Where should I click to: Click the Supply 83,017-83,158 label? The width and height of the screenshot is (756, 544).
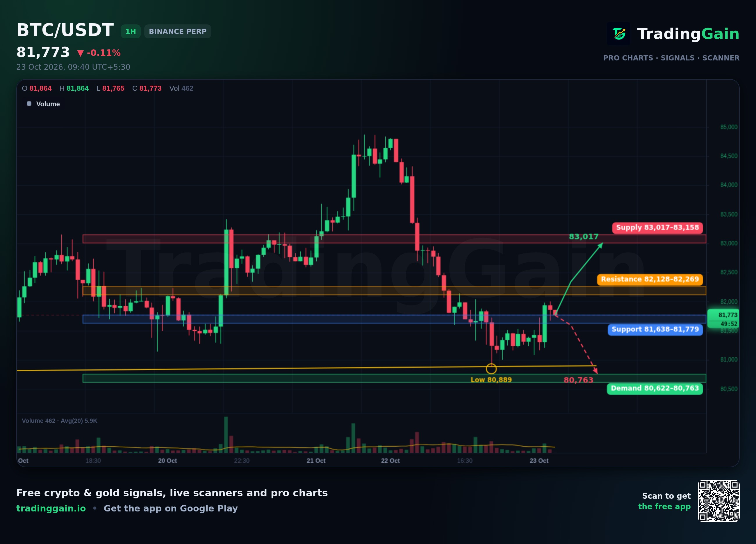(x=657, y=228)
